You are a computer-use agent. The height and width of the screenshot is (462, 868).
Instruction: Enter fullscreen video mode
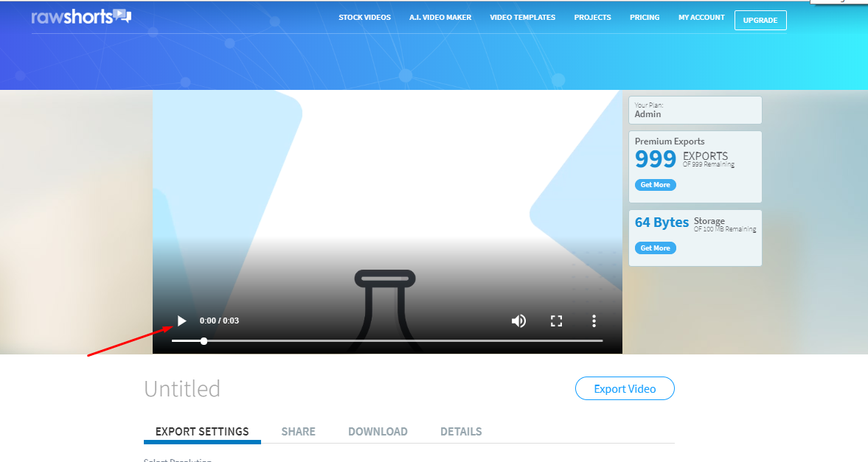click(556, 321)
